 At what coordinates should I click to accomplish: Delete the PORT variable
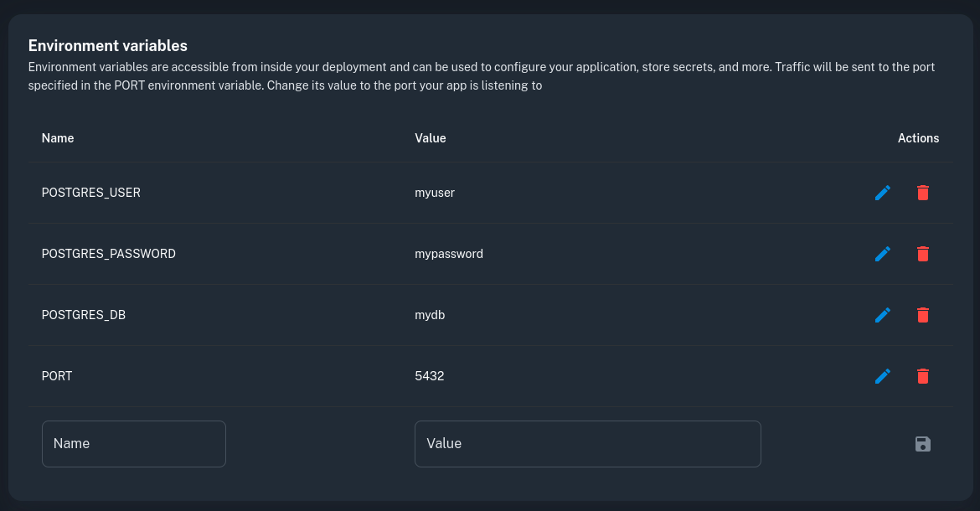click(922, 376)
